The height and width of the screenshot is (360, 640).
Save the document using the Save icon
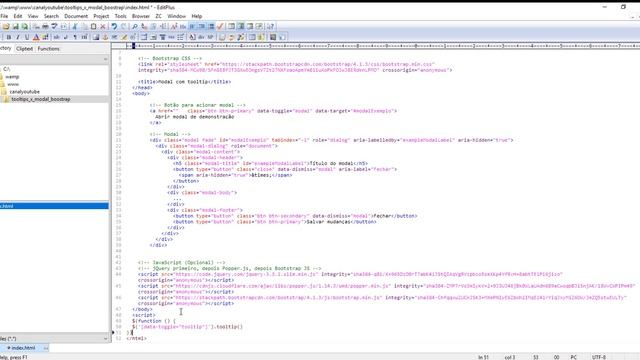tap(16, 27)
